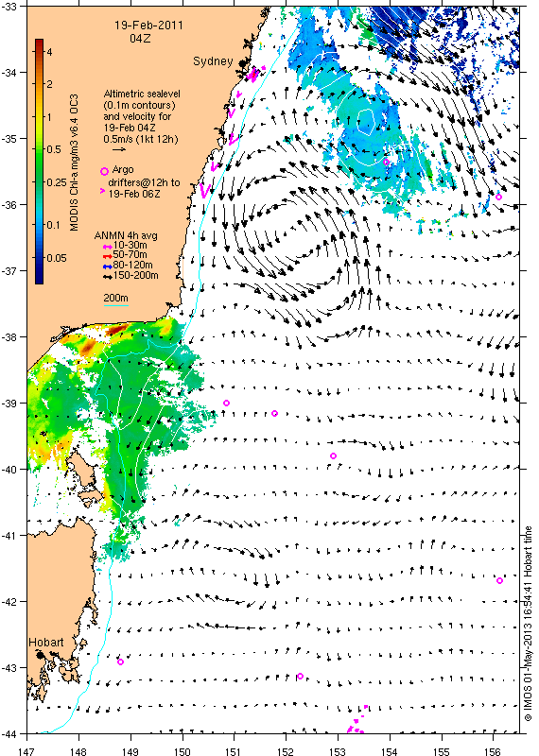Screen dimensions: 539x756
Task: Click the color bar tick label 0.05
Action: point(57,258)
